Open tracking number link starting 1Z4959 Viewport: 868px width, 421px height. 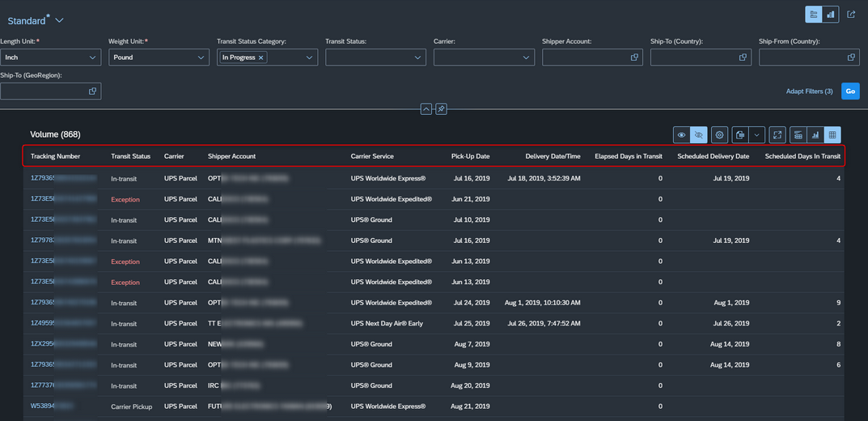point(64,324)
